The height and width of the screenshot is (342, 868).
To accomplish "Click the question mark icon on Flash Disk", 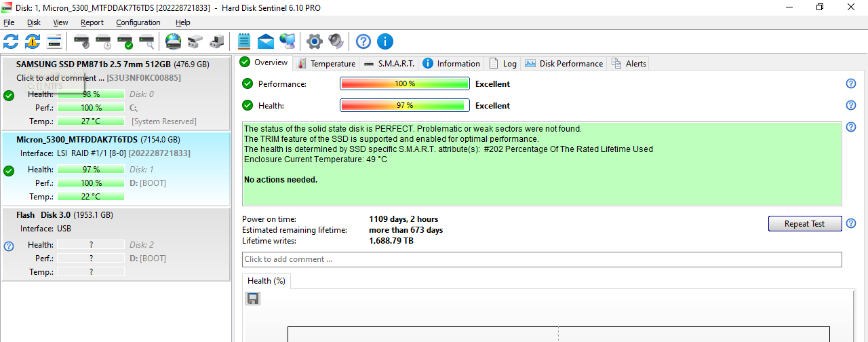I will pos(9,246).
